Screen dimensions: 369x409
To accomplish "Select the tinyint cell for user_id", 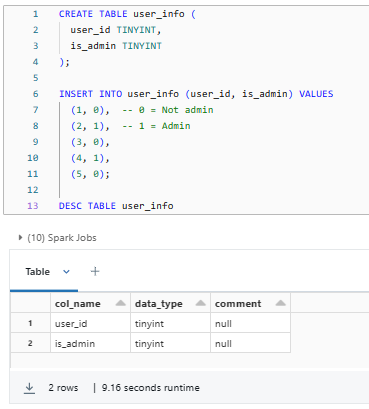I will [170, 323].
